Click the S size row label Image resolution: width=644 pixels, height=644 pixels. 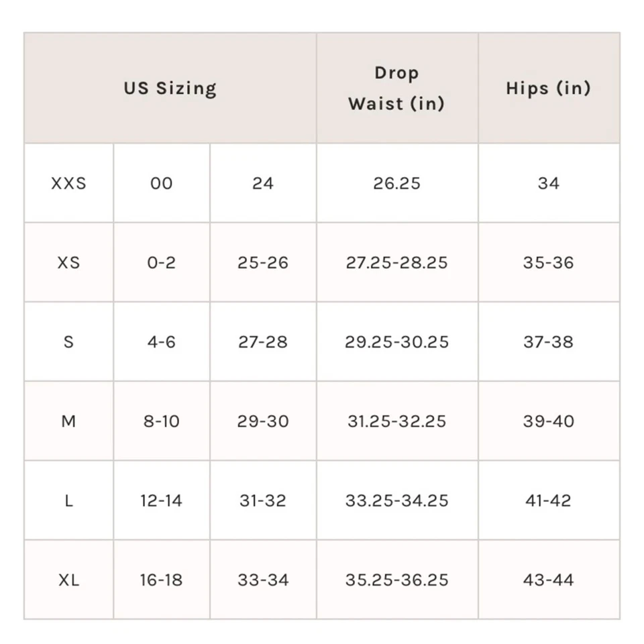click(x=68, y=341)
